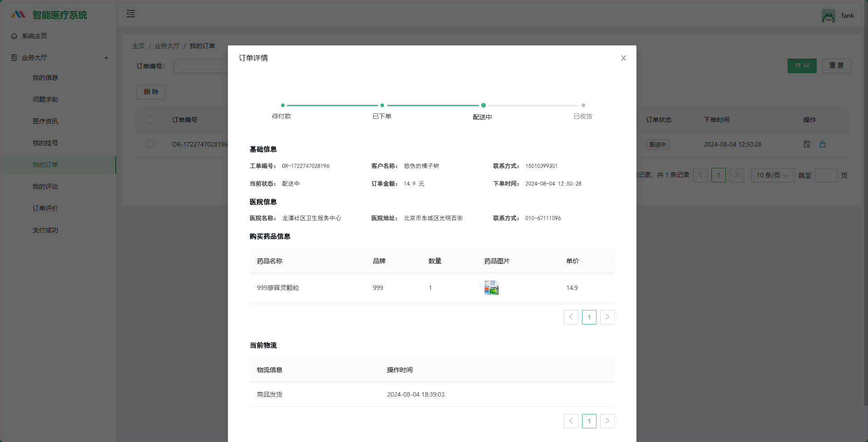Click page 1 in main table pagination
The width and height of the screenshot is (868, 442).
point(719,175)
